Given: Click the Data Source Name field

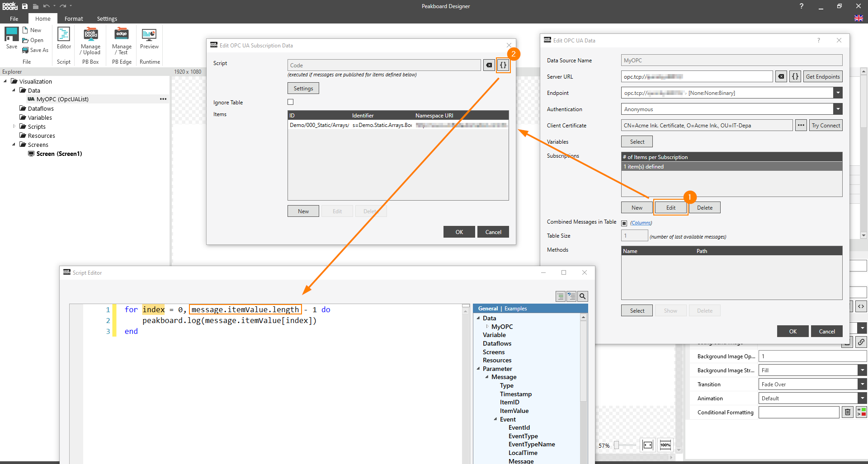Looking at the screenshot, I should tap(731, 60).
